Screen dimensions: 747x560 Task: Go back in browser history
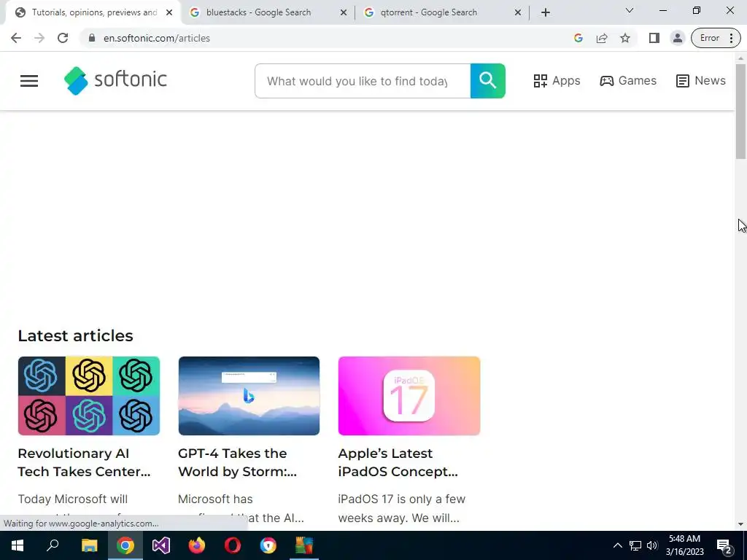point(16,38)
